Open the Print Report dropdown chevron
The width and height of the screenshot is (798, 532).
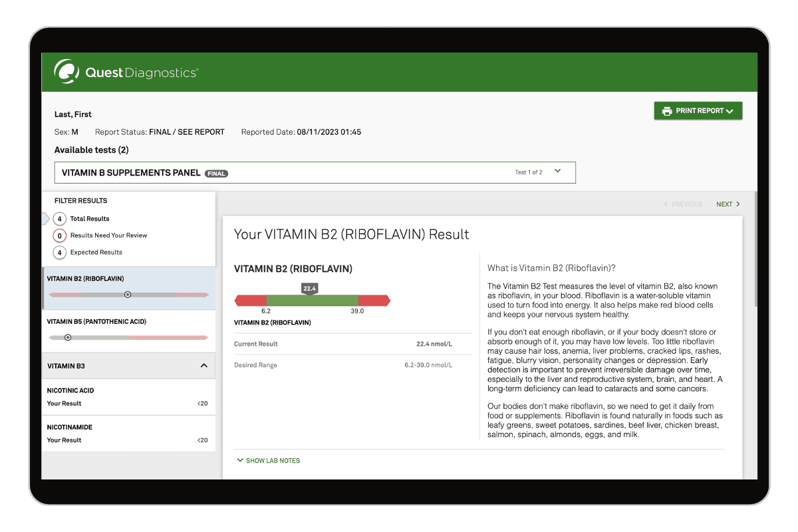click(x=731, y=110)
